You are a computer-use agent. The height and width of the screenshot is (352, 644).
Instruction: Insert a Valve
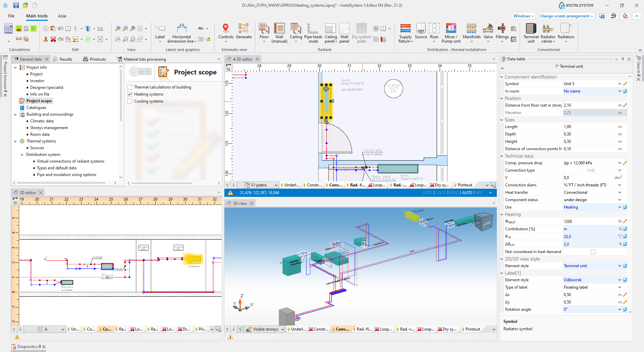[488, 33]
